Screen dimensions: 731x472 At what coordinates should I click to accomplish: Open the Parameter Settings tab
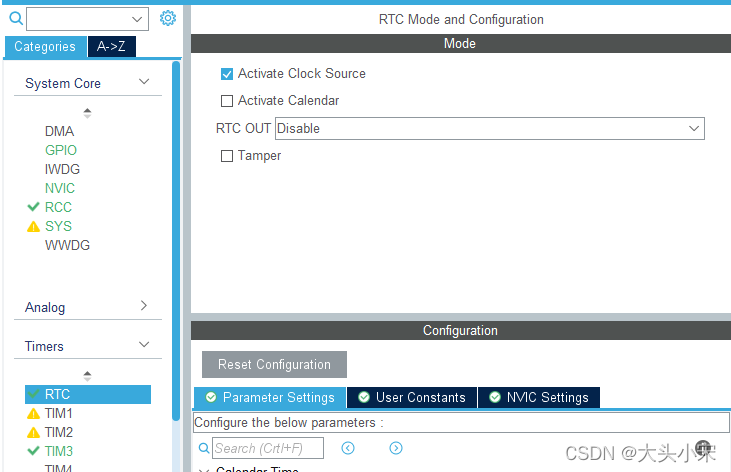270,397
